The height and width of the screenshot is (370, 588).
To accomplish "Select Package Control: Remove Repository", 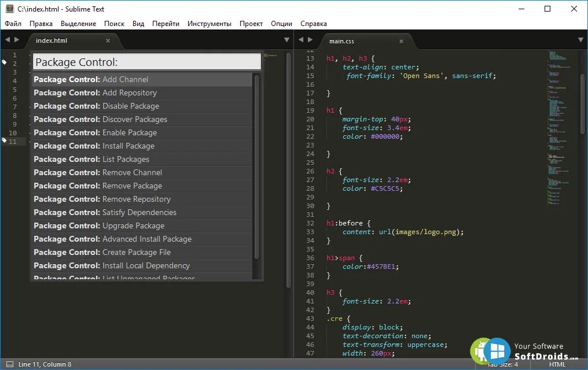I will [x=142, y=199].
